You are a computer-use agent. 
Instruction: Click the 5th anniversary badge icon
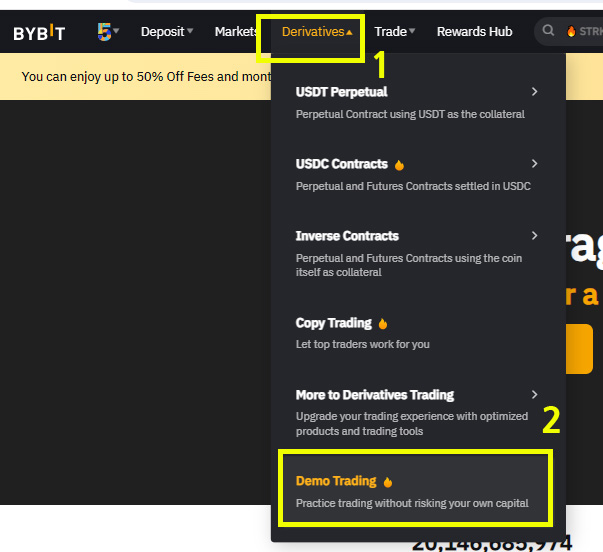point(104,32)
